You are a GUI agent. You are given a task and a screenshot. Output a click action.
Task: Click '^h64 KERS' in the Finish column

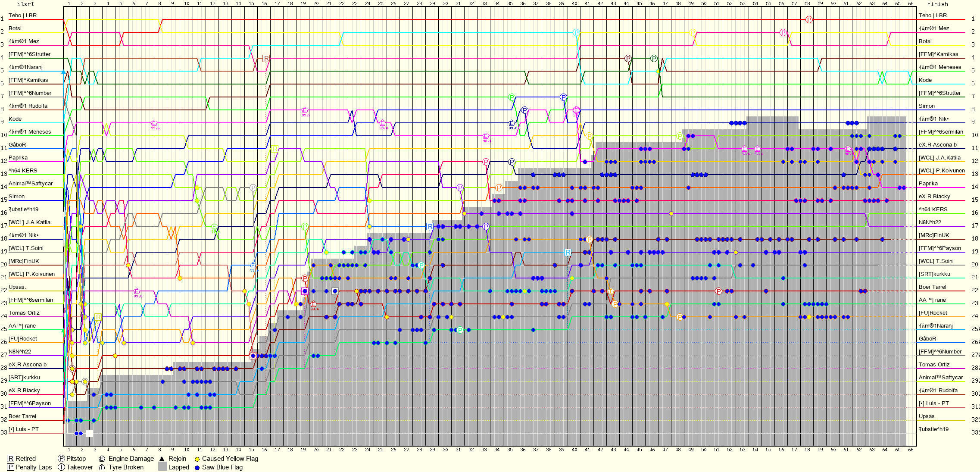pos(933,209)
